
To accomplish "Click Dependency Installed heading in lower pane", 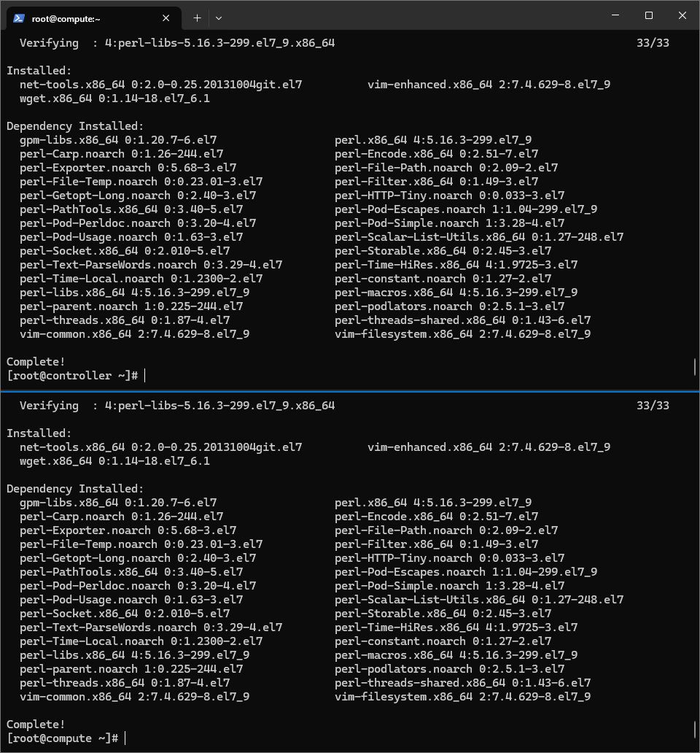I will tap(75, 489).
